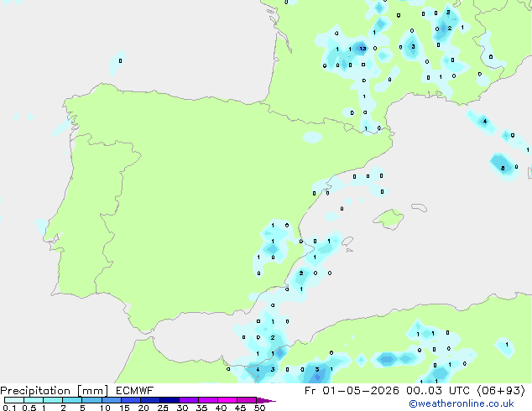This screenshot has height=411, width=532.
Task: Click the "0.5" legend scale label
Action: tap(29, 408)
